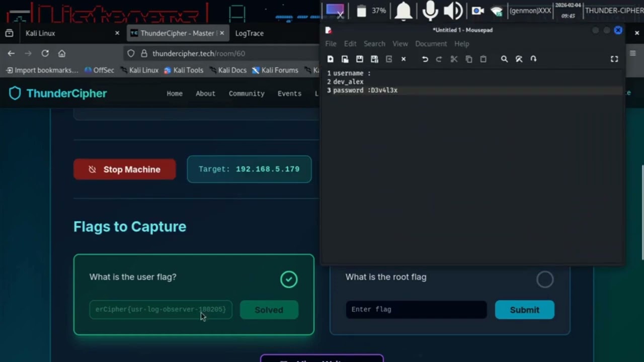The width and height of the screenshot is (644, 362).
Task: Open Find with the magnifier icon
Action: coord(504,59)
